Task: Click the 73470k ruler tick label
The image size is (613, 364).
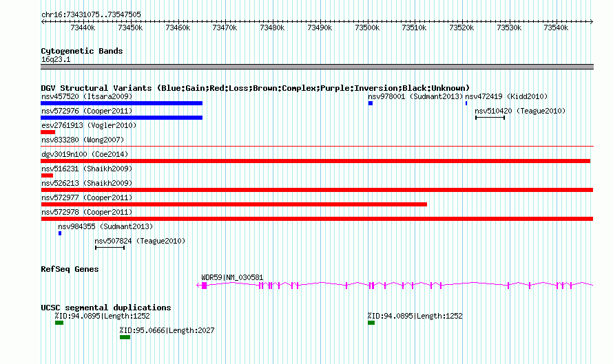Action: (x=225, y=28)
